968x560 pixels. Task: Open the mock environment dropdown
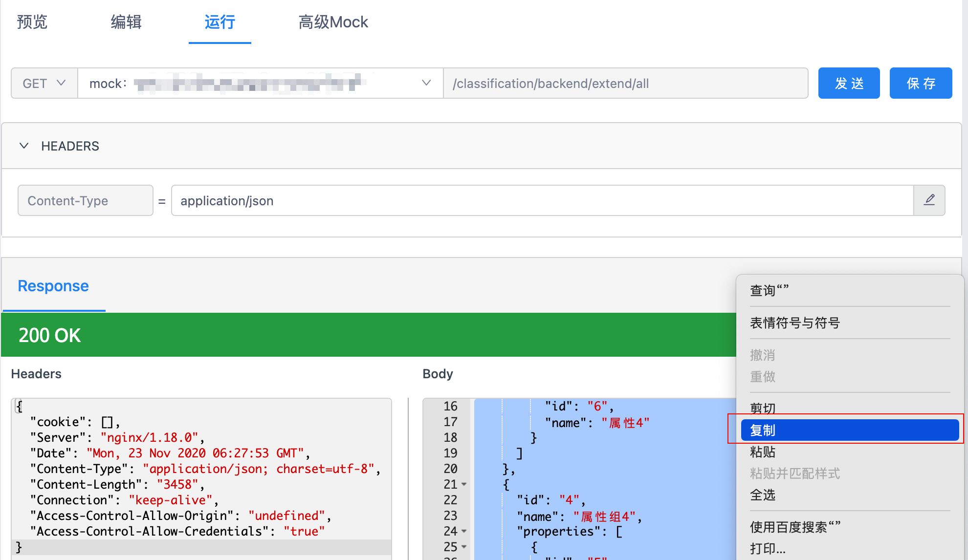426,83
